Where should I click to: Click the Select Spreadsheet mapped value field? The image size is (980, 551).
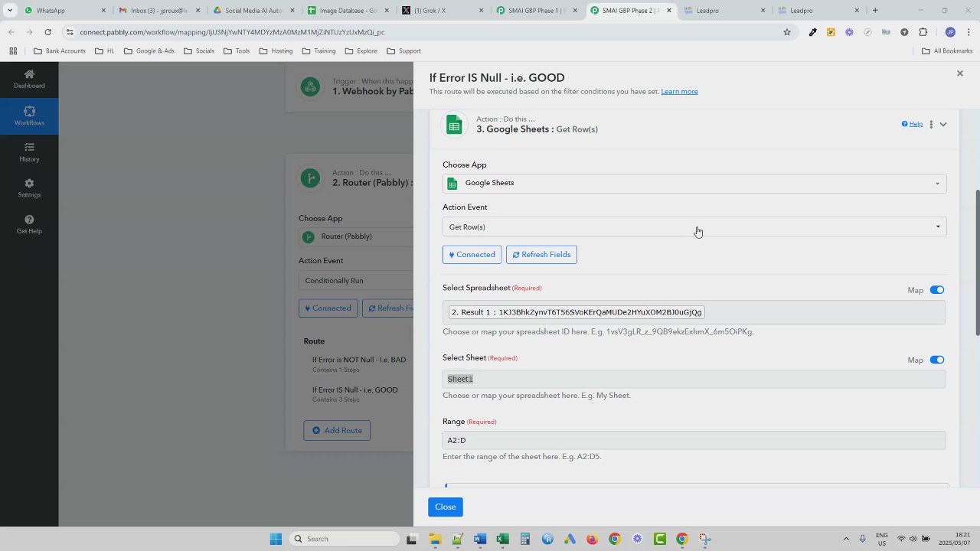(694, 312)
